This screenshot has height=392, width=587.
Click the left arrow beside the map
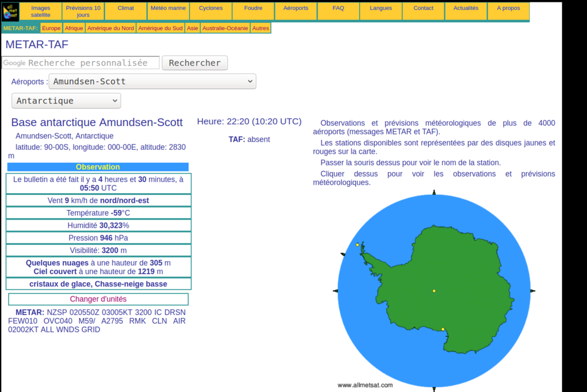335,290
